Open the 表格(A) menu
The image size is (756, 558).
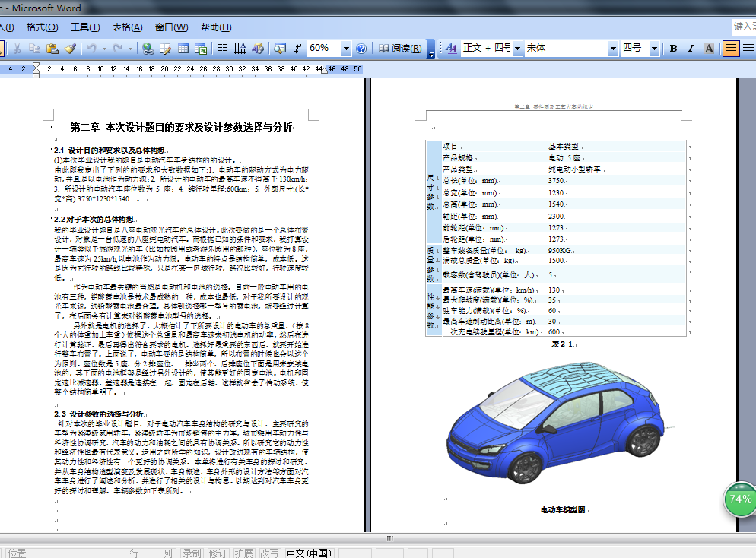coord(127,27)
